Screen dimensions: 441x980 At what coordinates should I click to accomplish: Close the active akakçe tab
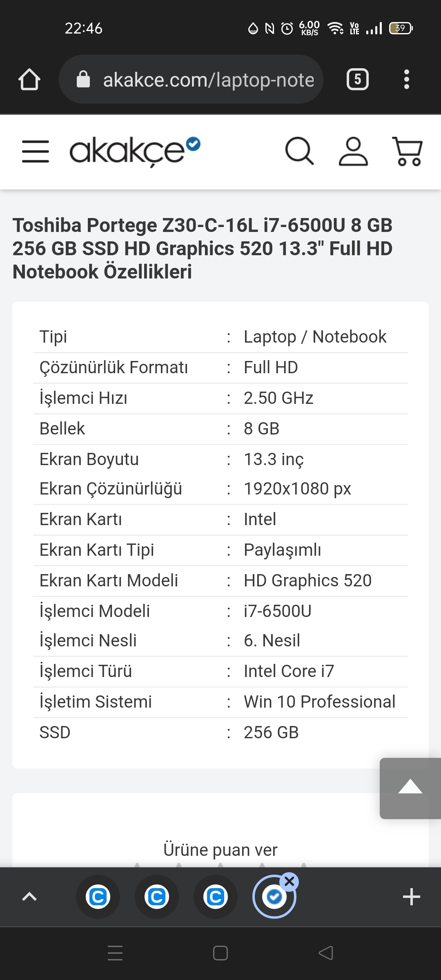290,882
